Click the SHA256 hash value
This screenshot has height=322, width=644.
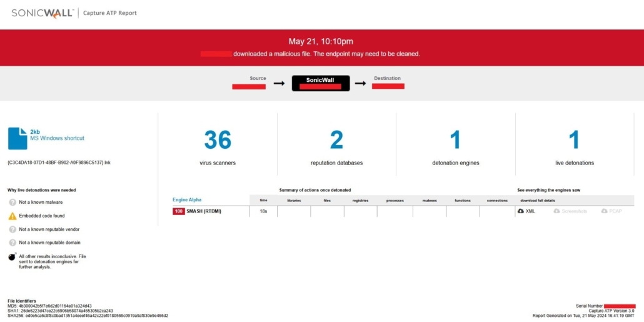click(x=96, y=316)
